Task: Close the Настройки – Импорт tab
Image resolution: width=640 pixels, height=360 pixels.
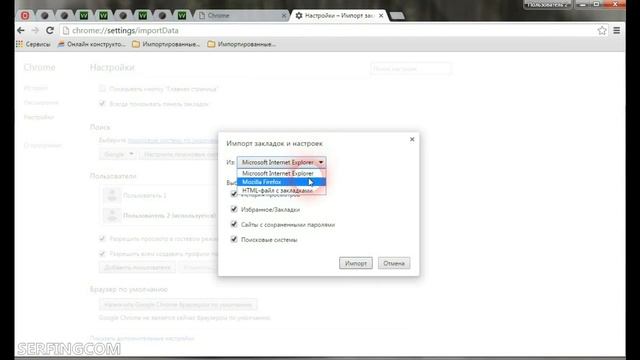Action: coord(381,16)
